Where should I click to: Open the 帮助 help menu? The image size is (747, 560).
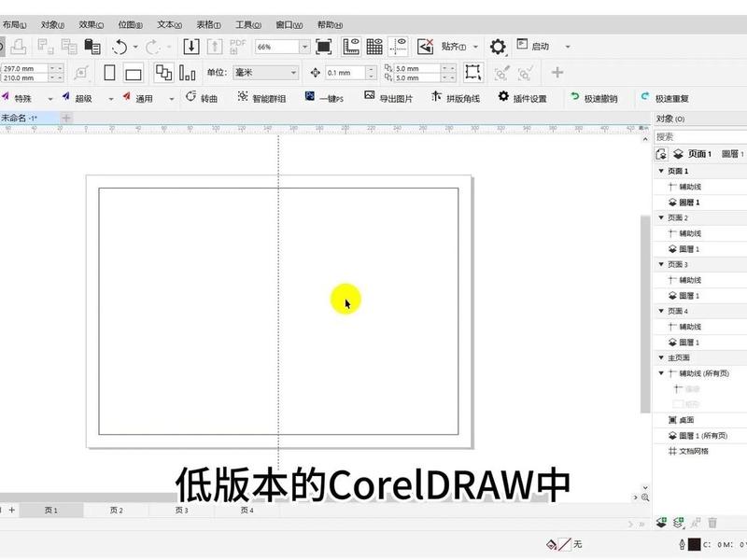pos(330,25)
